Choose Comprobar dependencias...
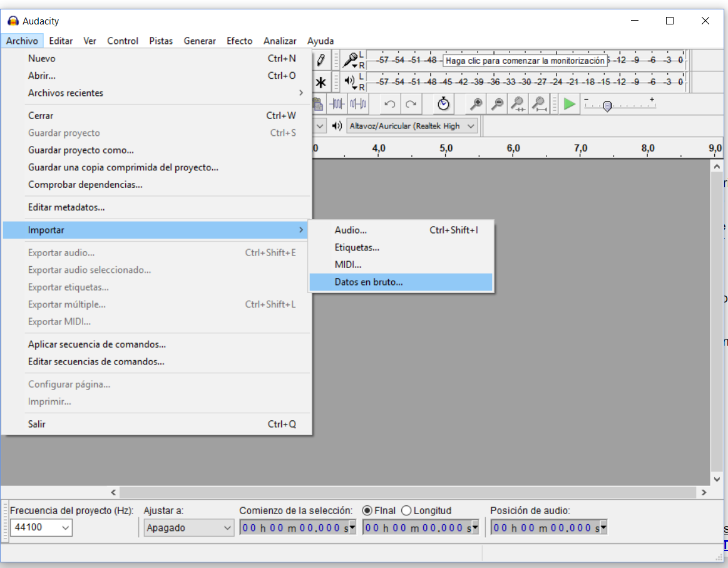 156,184
